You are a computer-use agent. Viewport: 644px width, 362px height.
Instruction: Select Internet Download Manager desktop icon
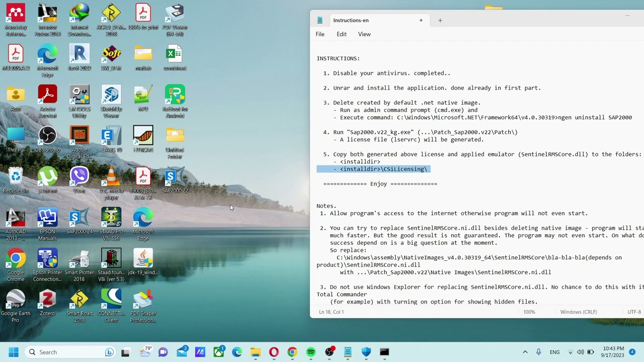(79, 20)
